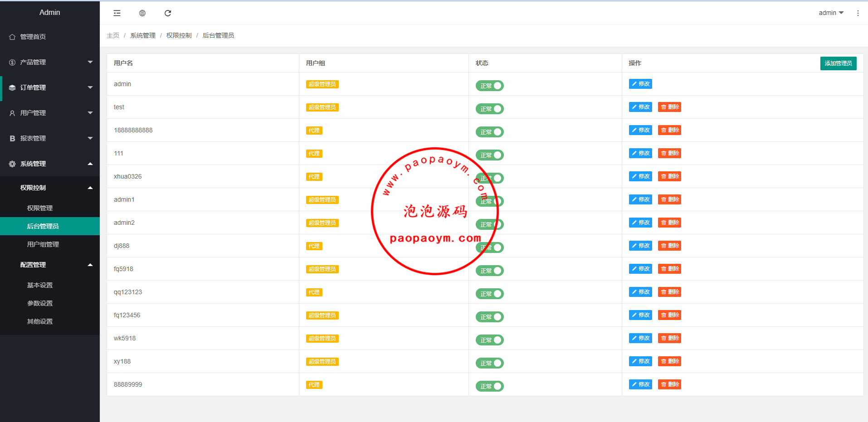Click the refresh icon in the top bar
Screen dimensions: 868x422
coord(168,13)
